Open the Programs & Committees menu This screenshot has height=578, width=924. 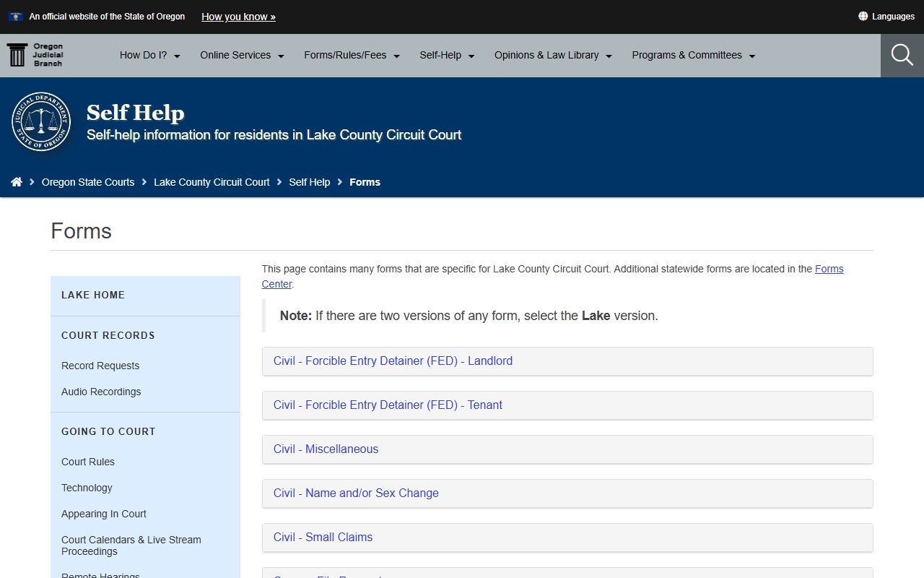point(694,55)
